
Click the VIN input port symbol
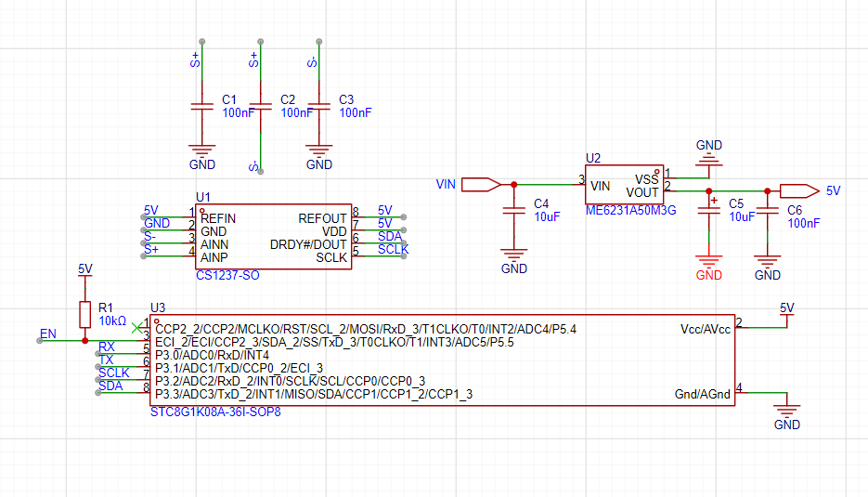(482, 185)
